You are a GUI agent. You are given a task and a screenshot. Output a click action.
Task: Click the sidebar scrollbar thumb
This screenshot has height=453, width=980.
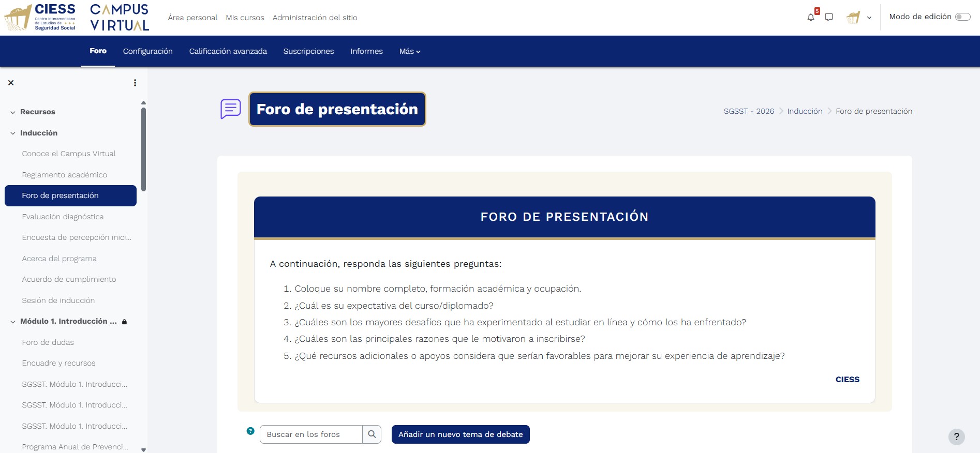tap(143, 149)
